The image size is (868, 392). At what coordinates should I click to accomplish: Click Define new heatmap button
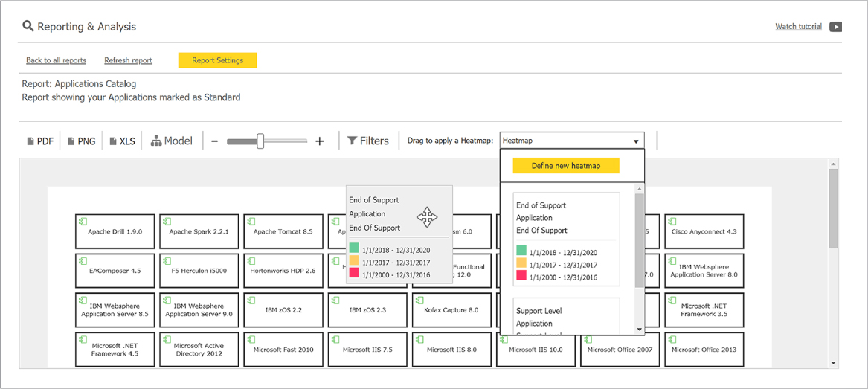pos(566,166)
